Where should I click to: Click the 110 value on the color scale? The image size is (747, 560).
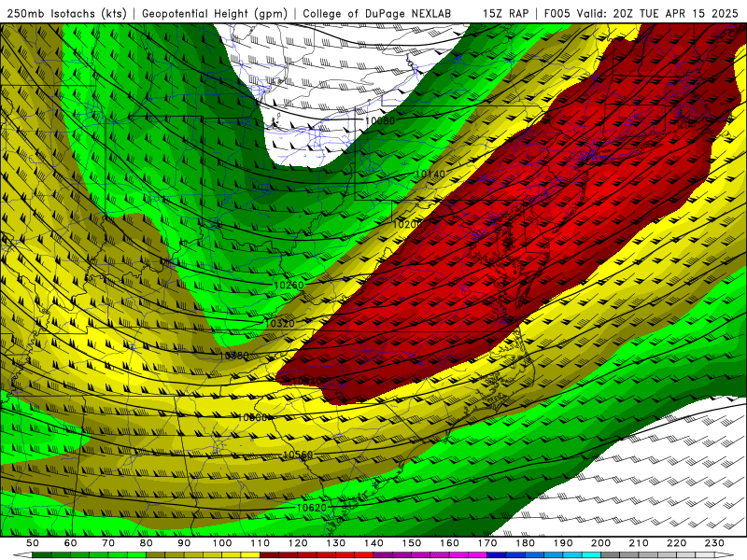[x=261, y=543]
